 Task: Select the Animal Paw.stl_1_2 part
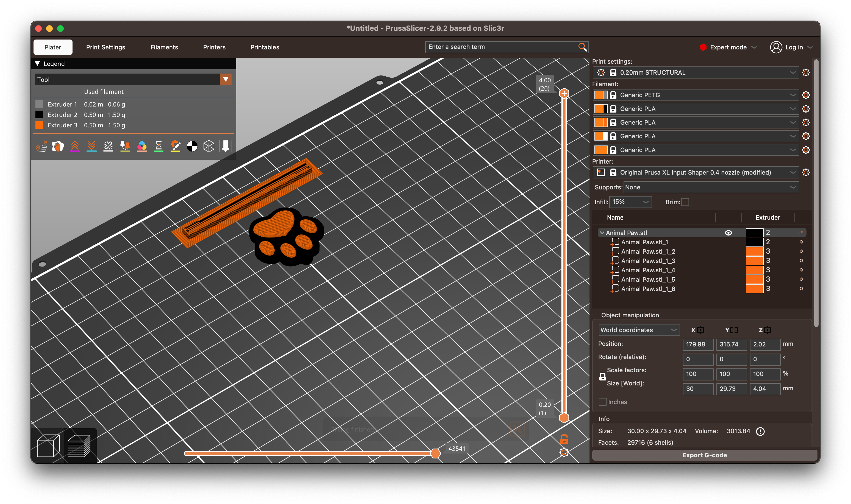click(x=648, y=251)
